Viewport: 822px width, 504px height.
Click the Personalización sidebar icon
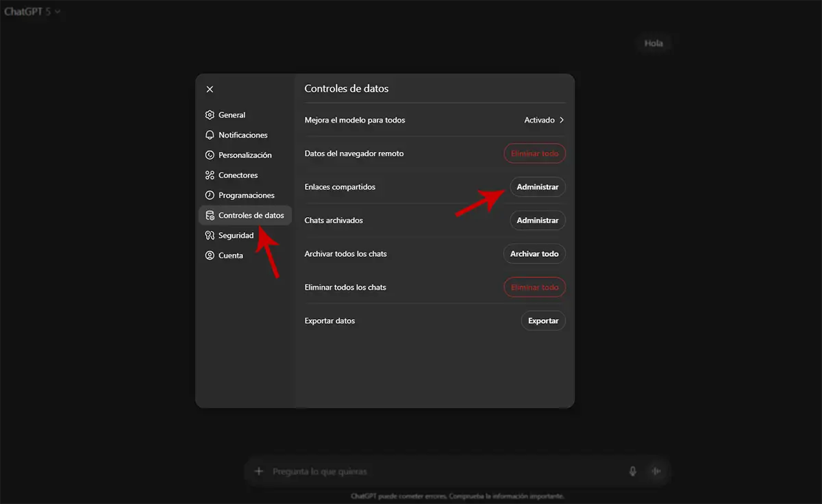pos(210,155)
